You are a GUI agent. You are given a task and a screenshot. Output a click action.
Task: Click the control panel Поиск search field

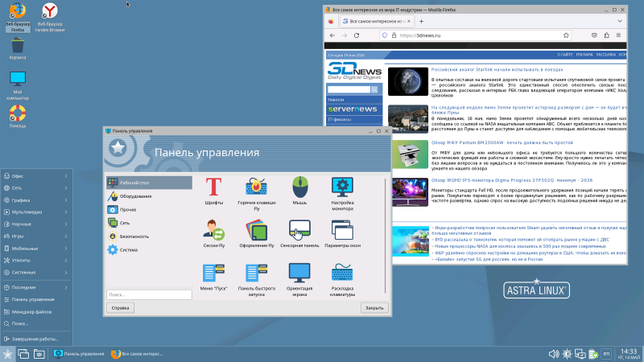coord(149,294)
